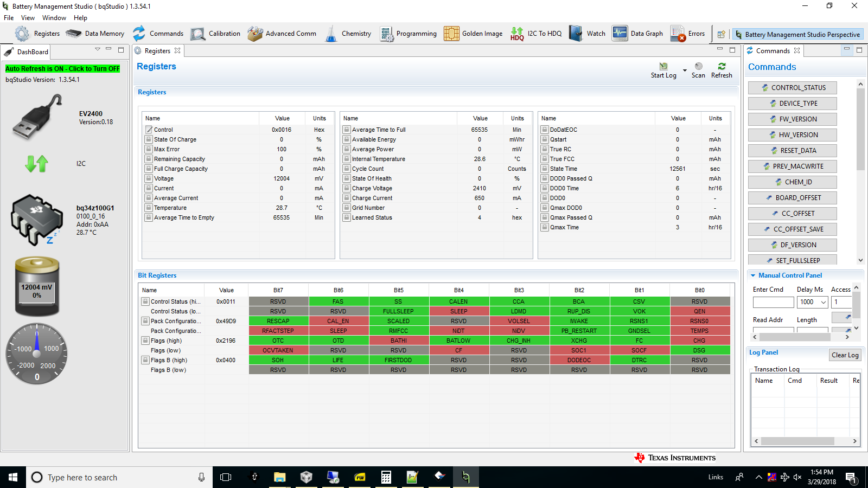This screenshot has width=868, height=488.
Task: Click the I2C green arrows icon
Action: click(x=37, y=163)
